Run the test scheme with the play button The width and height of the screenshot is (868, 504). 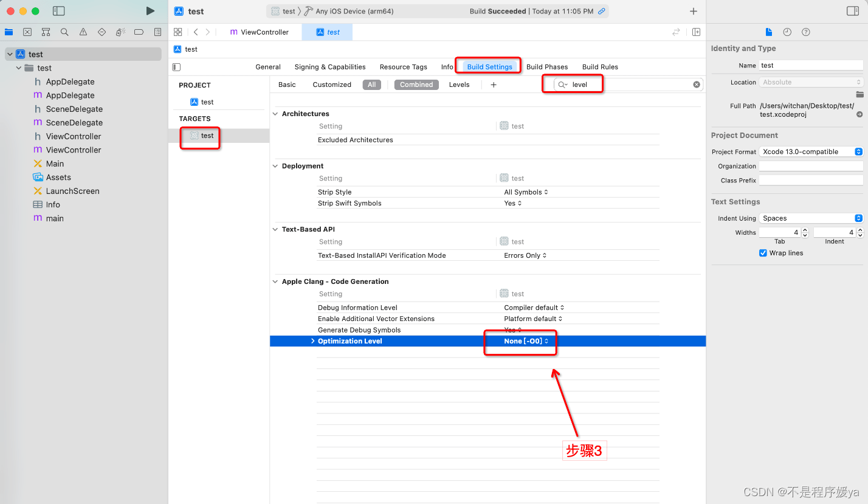[150, 11]
